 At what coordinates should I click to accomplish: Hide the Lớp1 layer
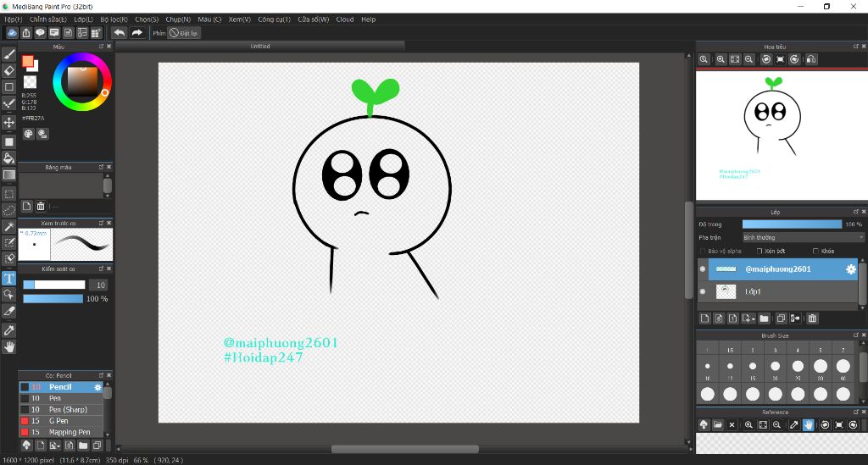(703, 291)
